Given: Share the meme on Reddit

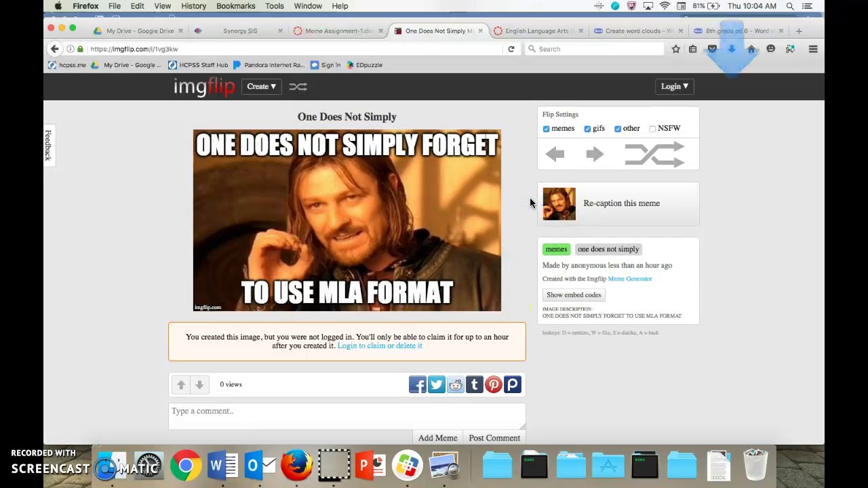Looking at the screenshot, I should 456,385.
